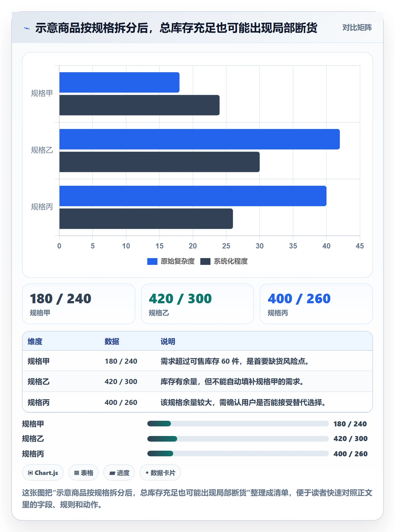The width and height of the screenshot is (395, 532).
Task: Click the blue 规格乙 bar in chart
Action: 199,139
